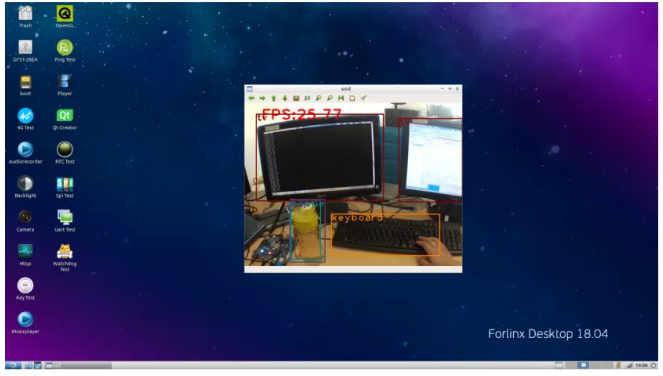Click the pan left arrow in ssd toolbar
The height and width of the screenshot is (376, 663).
251,98
